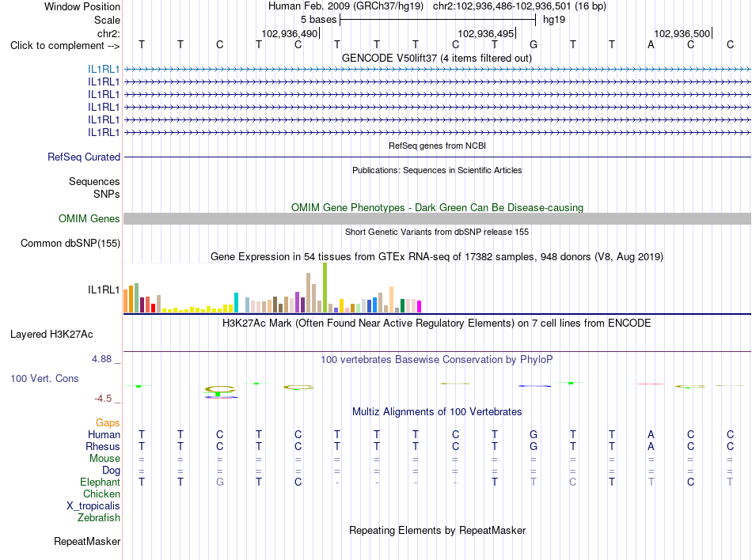This screenshot has height=560, width=752.
Task: Click the X_tropicalis species label
Action: [93, 506]
